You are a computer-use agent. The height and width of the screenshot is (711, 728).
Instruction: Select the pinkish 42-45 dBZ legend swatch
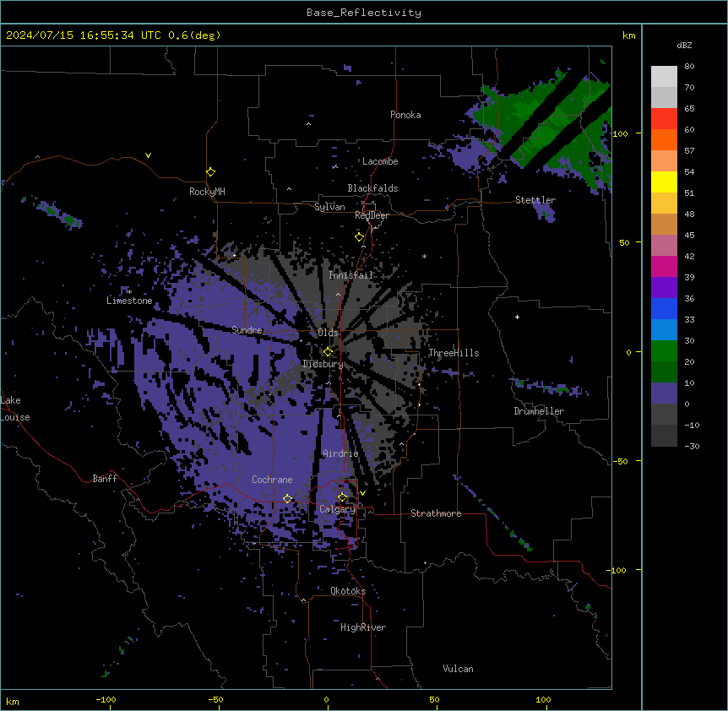click(664, 246)
